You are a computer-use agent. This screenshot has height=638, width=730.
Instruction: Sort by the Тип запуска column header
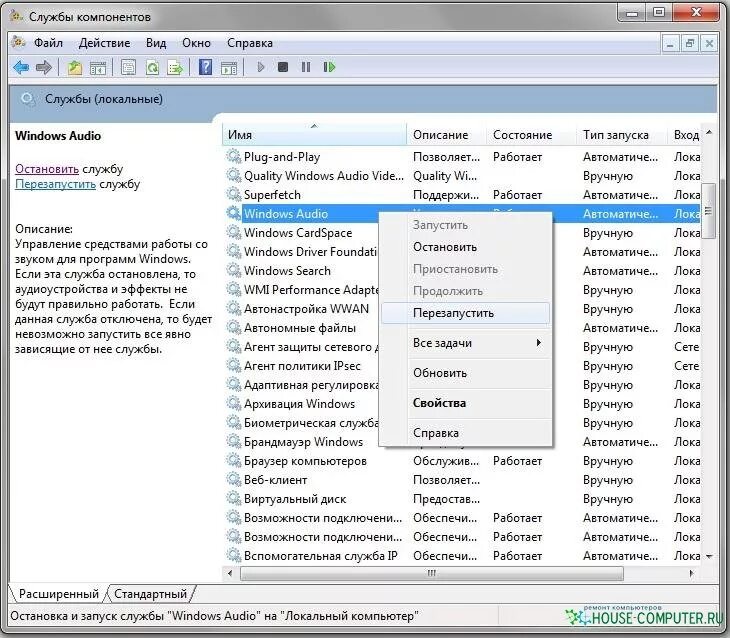point(622,135)
